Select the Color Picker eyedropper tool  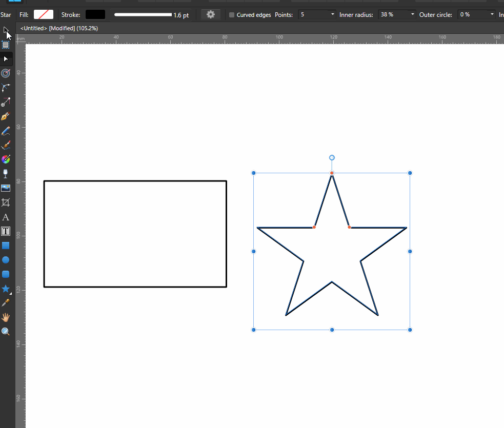click(6, 303)
